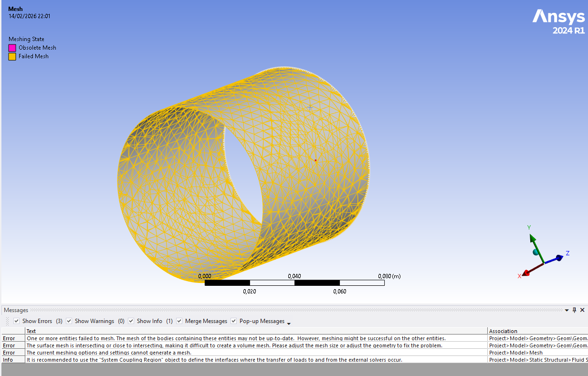Image resolution: width=588 pixels, height=376 pixels.
Task: Click the Mesh title in the viewport
Action: (x=15, y=9)
